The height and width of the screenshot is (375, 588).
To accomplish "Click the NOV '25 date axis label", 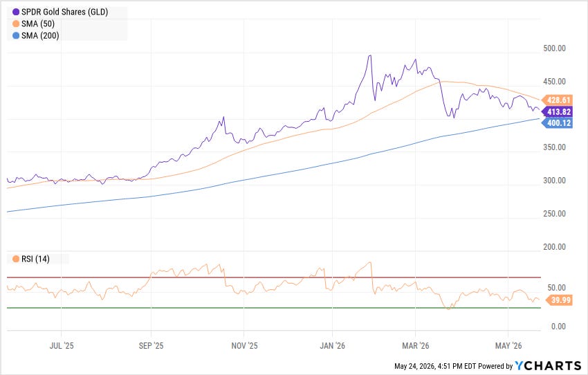I will pos(244,346).
